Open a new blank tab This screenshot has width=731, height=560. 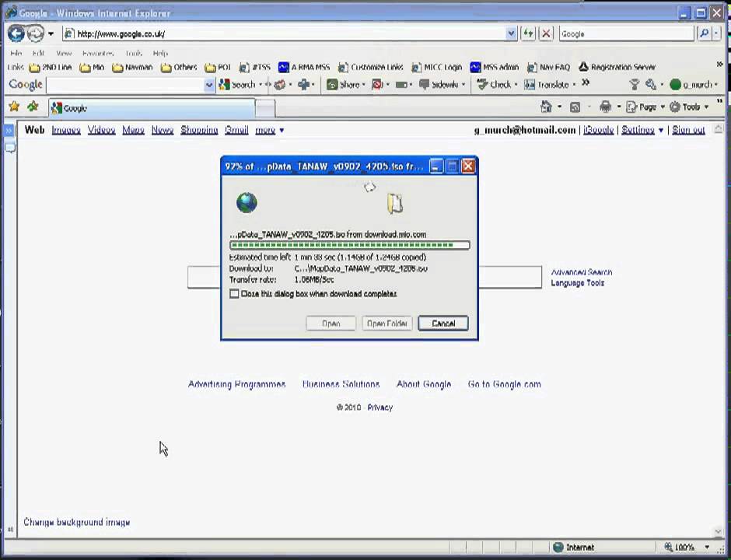coord(265,109)
